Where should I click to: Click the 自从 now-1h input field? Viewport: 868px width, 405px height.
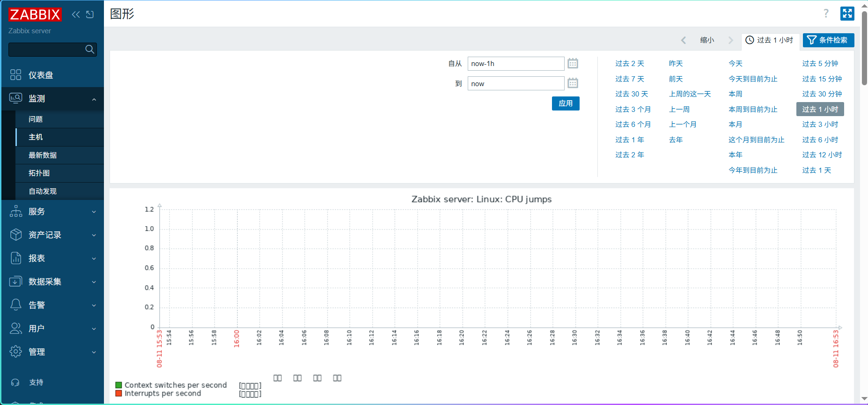[x=516, y=64]
